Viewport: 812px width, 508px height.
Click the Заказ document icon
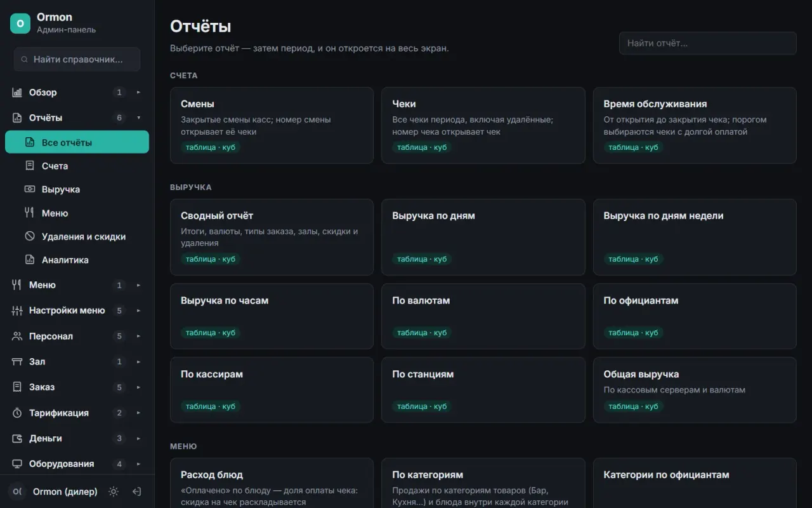tap(17, 387)
